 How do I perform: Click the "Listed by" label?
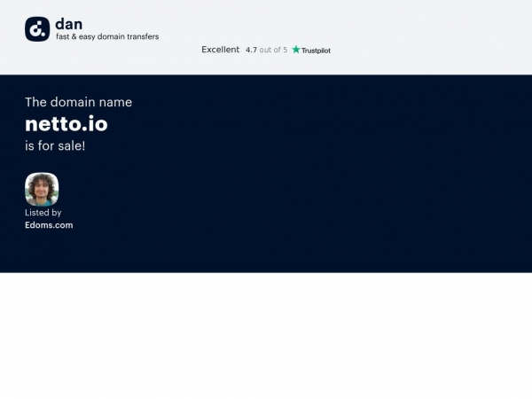click(43, 213)
